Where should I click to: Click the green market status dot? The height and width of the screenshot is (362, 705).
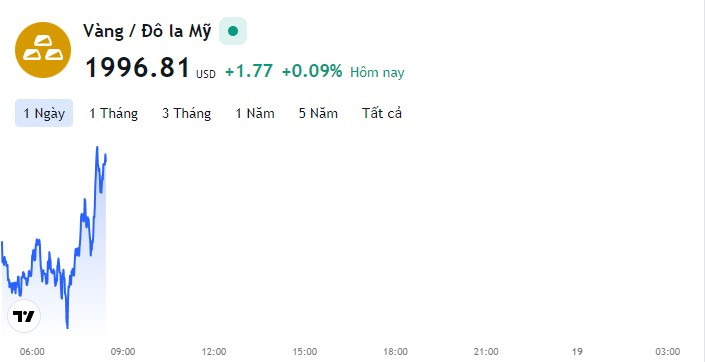[x=233, y=31]
